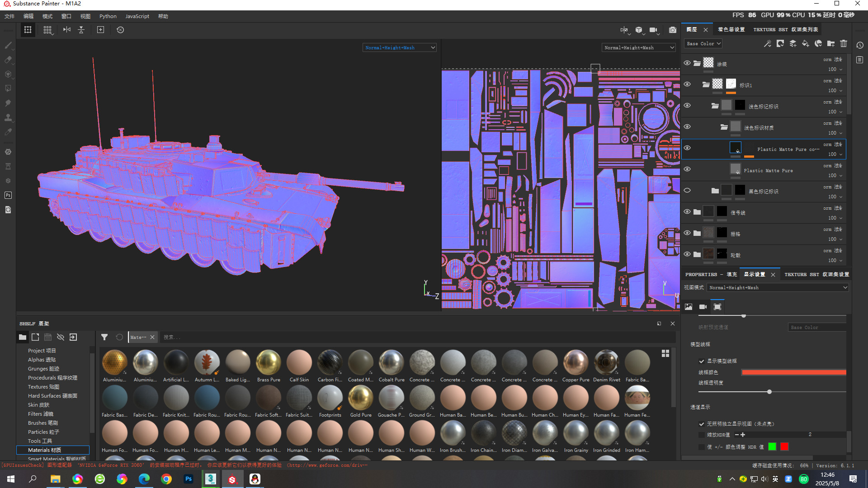The width and height of the screenshot is (868, 488).
Task: Click the filter funnel icon in shelf
Action: [104, 337]
